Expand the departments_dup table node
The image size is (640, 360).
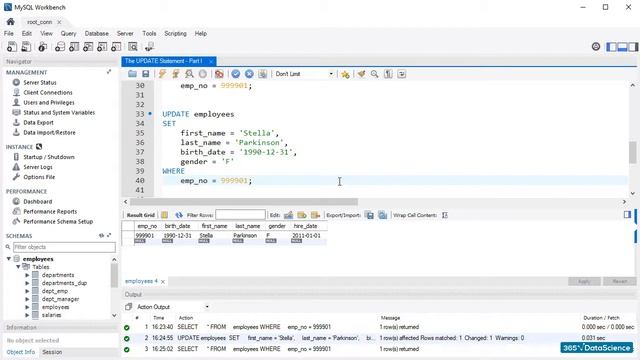pyautogui.click(x=27, y=283)
